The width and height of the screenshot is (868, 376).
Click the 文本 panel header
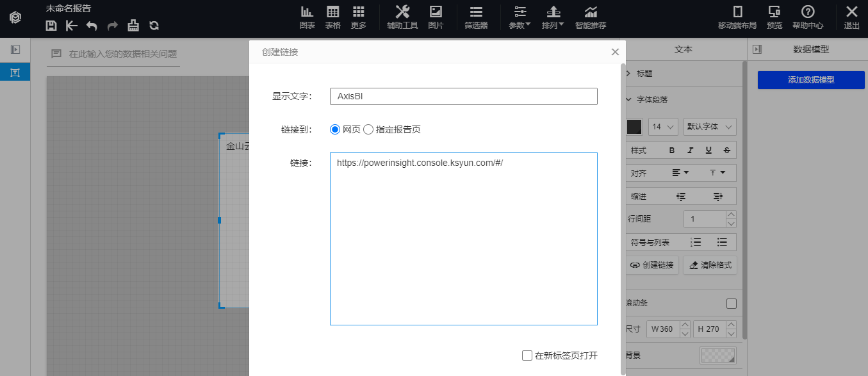click(x=684, y=49)
